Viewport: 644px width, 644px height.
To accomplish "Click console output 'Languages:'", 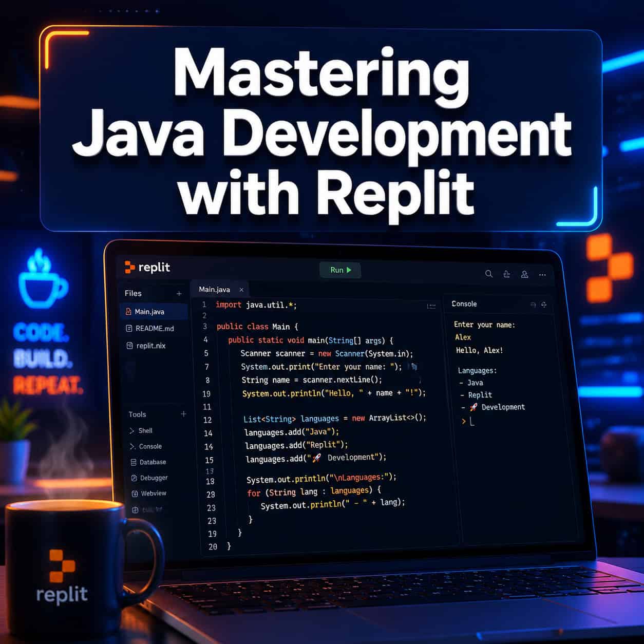I will click(477, 370).
